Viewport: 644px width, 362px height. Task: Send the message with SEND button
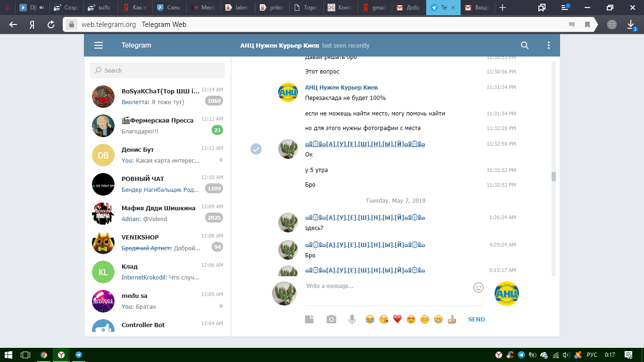tap(477, 319)
